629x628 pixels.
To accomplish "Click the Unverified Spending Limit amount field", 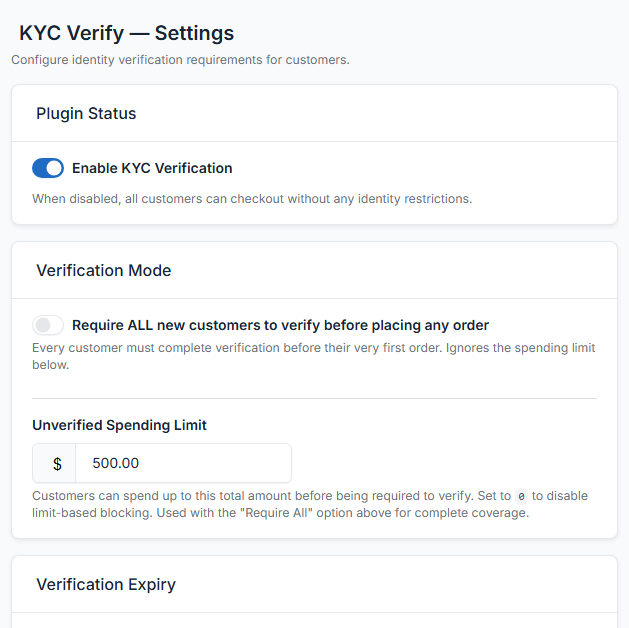I will click(183, 464).
